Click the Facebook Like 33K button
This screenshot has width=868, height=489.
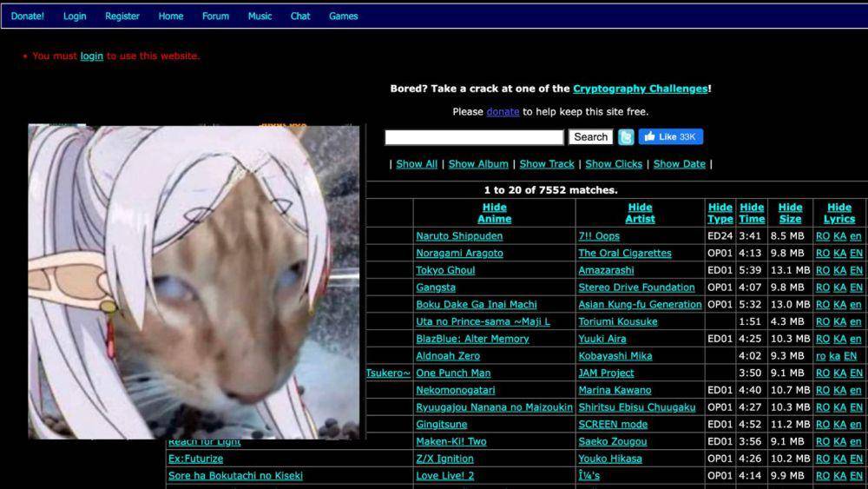[x=670, y=136]
